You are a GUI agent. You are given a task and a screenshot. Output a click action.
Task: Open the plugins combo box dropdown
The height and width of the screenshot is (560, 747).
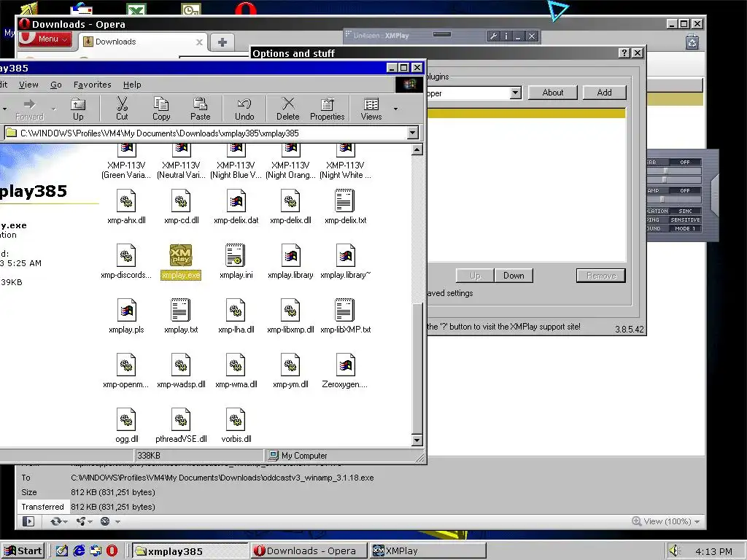point(516,93)
